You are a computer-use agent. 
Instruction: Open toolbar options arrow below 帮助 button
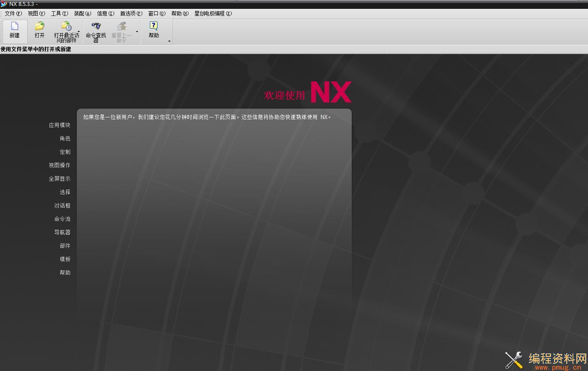[x=169, y=41]
